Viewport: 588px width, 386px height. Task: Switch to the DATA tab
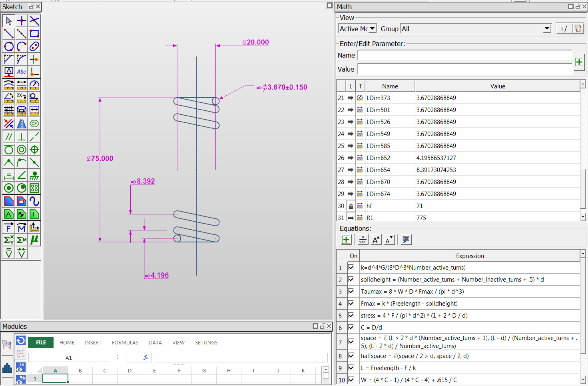click(155, 342)
